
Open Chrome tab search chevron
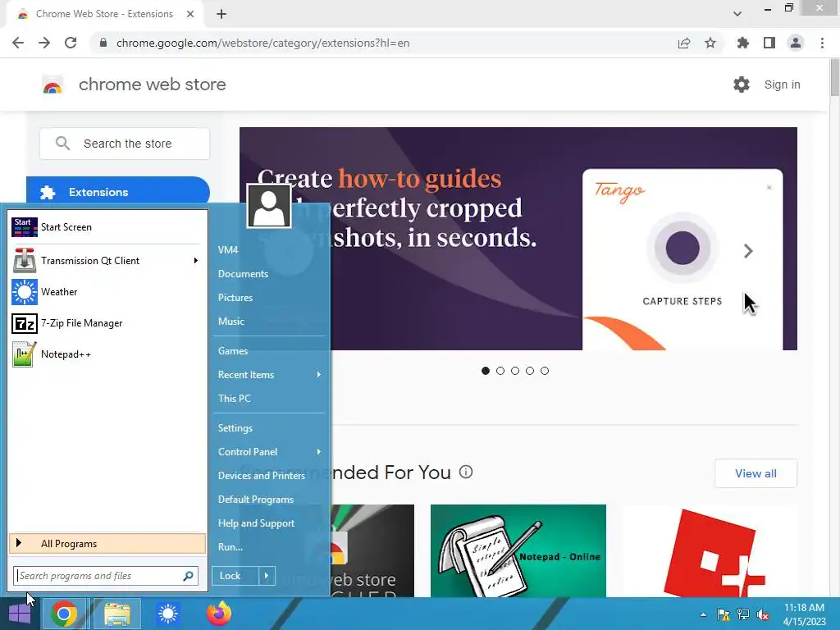[737, 13]
